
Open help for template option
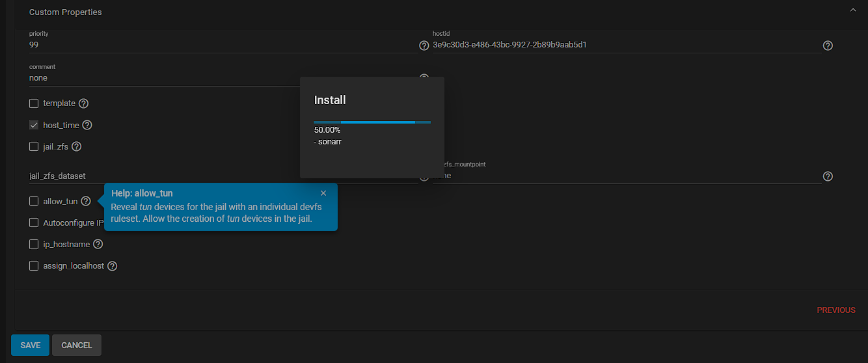83,103
